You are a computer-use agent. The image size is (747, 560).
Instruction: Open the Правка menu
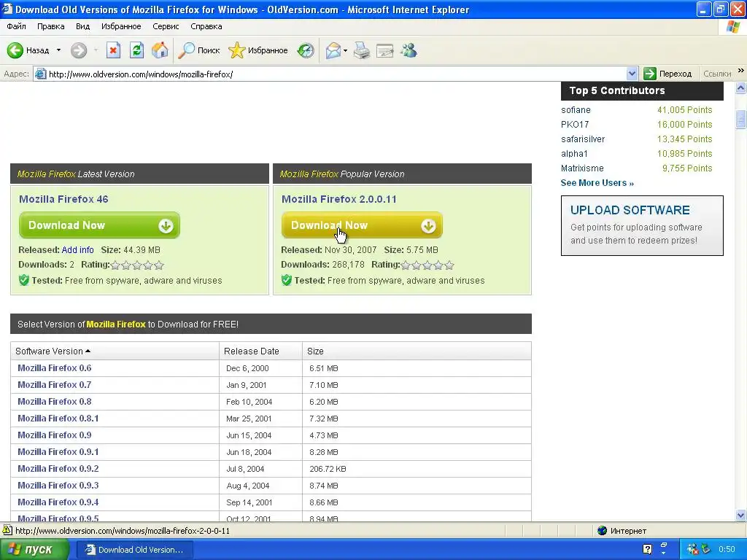click(50, 26)
